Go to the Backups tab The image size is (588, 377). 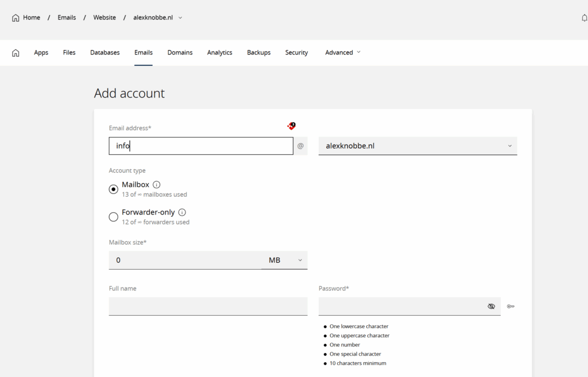(x=258, y=52)
